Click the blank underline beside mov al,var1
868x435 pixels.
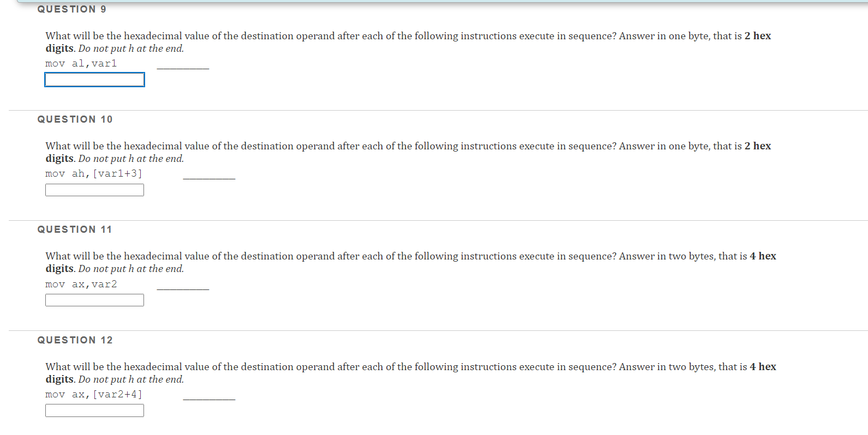pyautogui.click(x=183, y=68)
